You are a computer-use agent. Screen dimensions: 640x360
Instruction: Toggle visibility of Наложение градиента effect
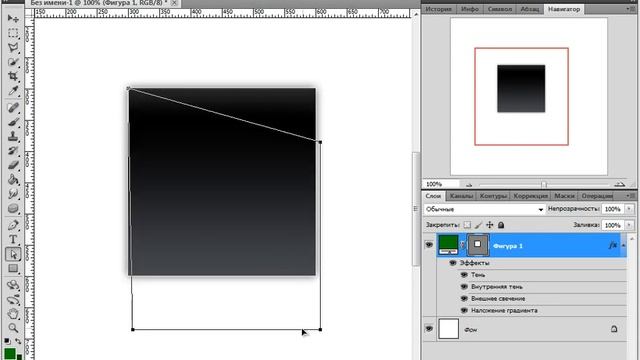coord(464,310)
